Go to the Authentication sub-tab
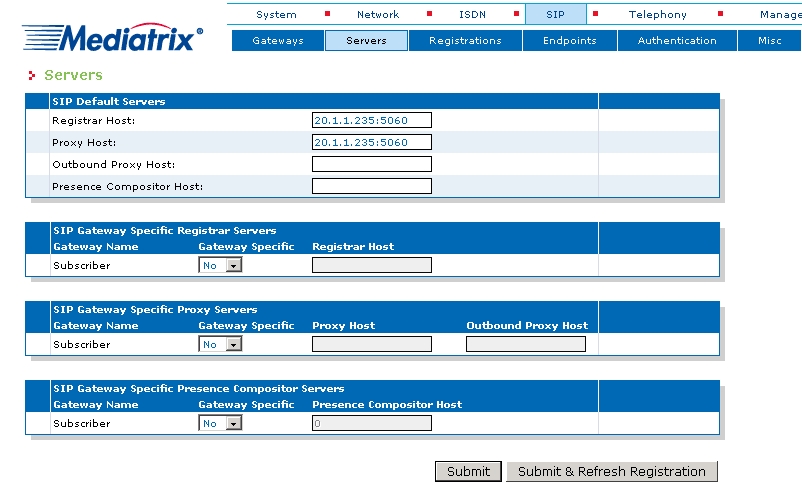Screen dimensions: 802x492 (x=677, y=40)
